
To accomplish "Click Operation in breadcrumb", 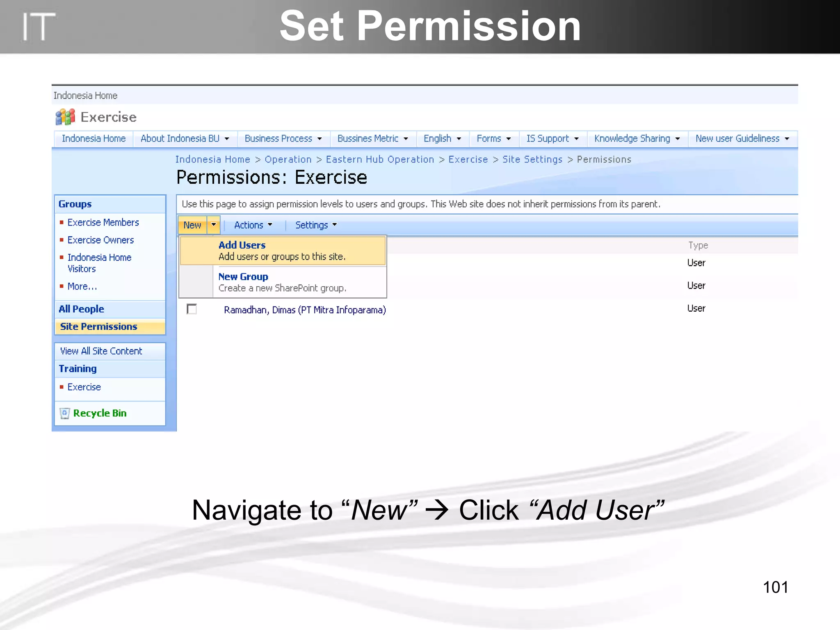I will (x=288, y=159).
